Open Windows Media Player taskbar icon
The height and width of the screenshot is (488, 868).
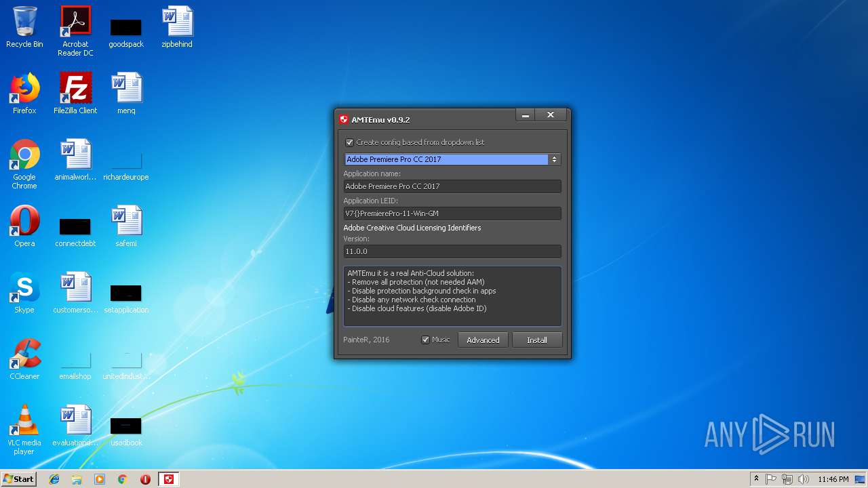100,479
